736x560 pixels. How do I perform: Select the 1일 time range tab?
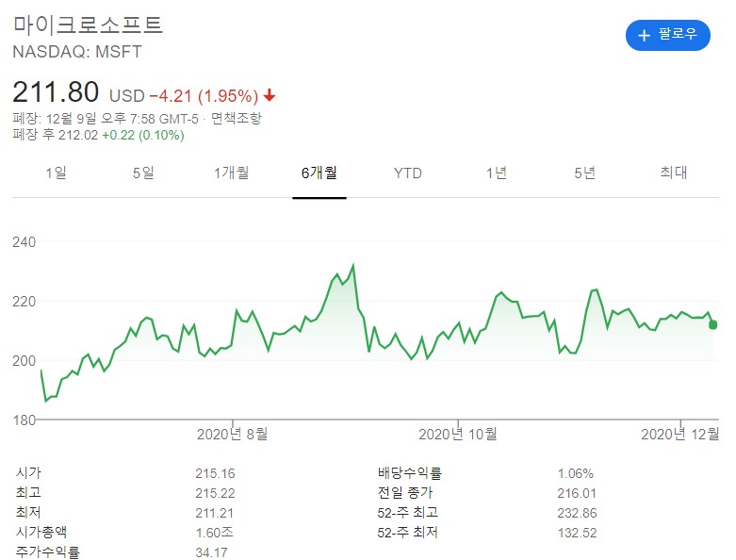56,173
